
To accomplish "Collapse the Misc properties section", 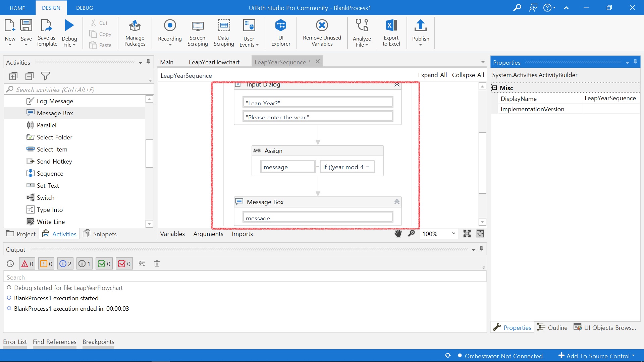I will click(494, 88).
